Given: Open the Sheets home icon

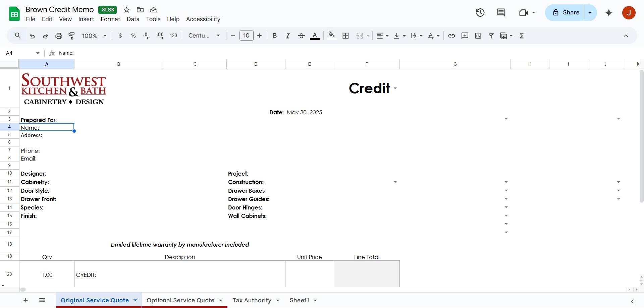Looking at the screenshot, I should 14,14.
